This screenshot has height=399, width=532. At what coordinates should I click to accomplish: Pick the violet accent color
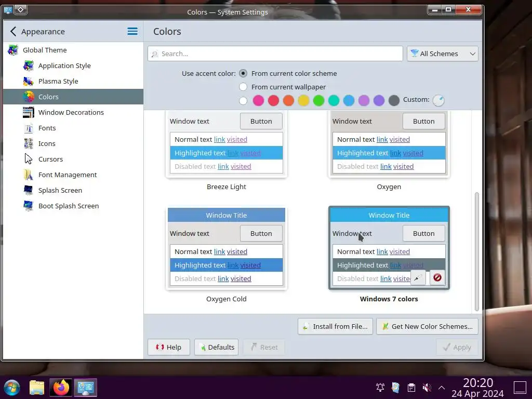tap(379, 101)
